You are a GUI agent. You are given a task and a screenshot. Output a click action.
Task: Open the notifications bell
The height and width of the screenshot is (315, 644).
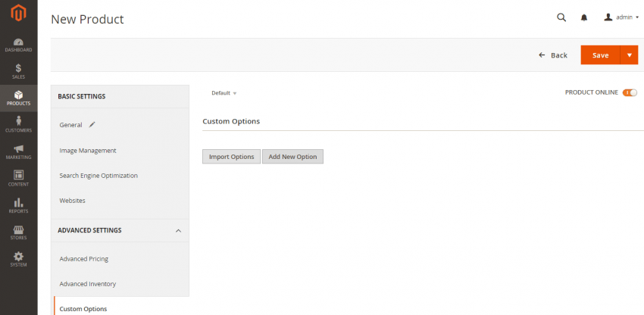point(584,17)
